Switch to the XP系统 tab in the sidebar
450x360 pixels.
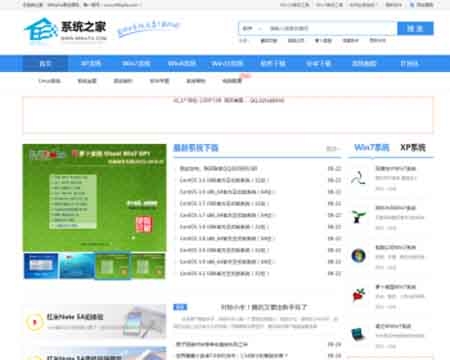point(413,147)
